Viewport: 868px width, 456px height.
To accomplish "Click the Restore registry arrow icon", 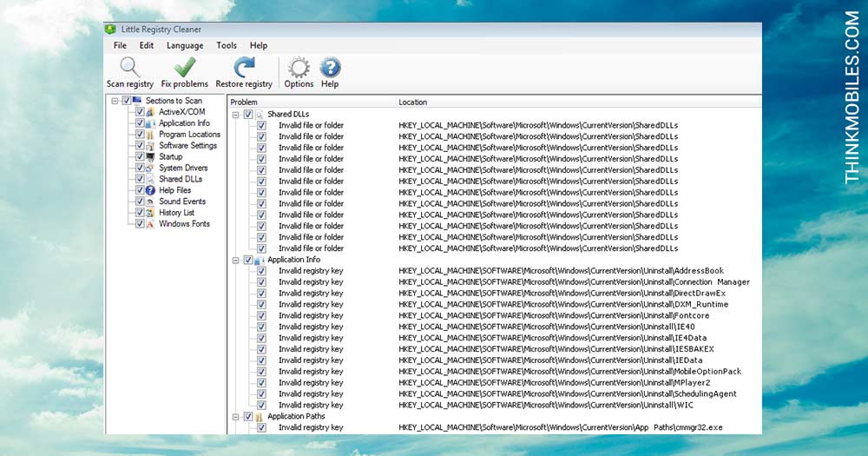I will coord(244,67).
